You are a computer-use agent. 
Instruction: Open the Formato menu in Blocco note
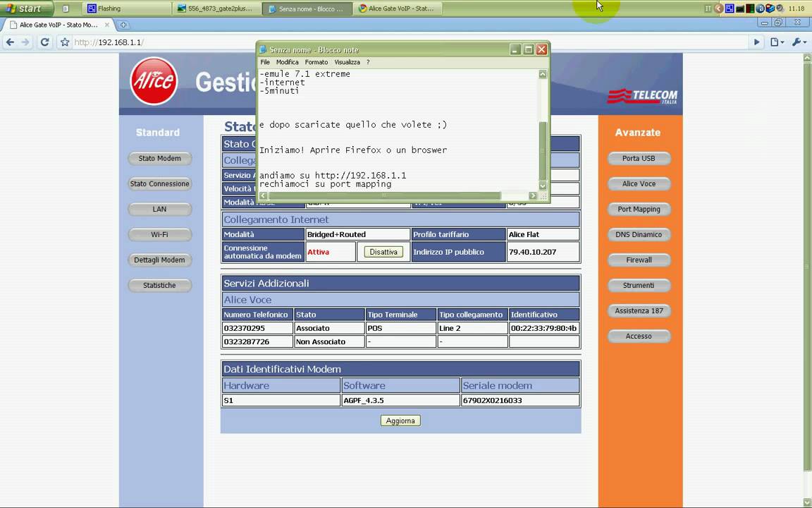coord(316,61)
